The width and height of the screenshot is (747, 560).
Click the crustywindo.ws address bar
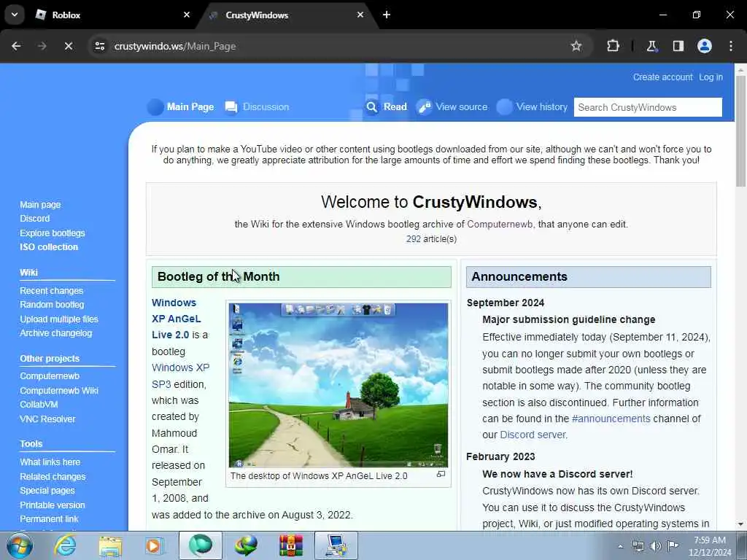[333, 46]
